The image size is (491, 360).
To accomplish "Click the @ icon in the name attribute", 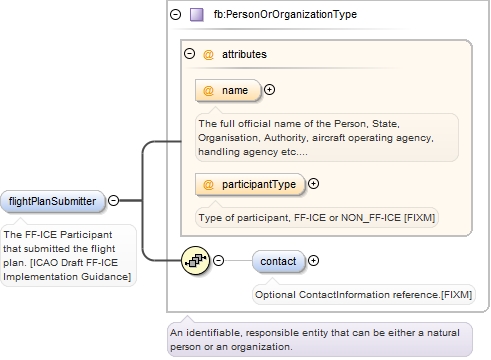I will [x=208, y=91].
